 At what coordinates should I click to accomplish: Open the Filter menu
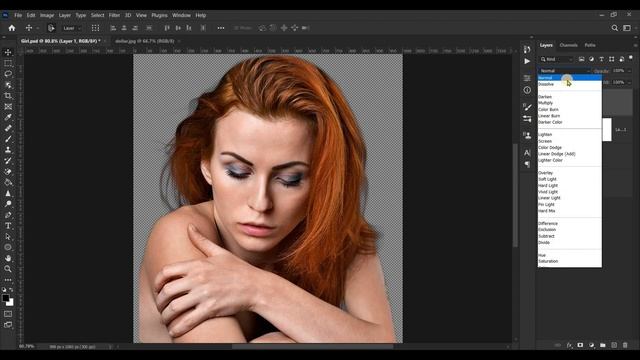pos(114,15)
